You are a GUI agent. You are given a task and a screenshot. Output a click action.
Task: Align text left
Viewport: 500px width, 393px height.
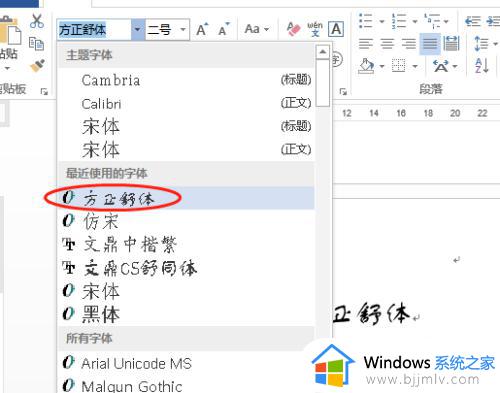tap(366, 44)
